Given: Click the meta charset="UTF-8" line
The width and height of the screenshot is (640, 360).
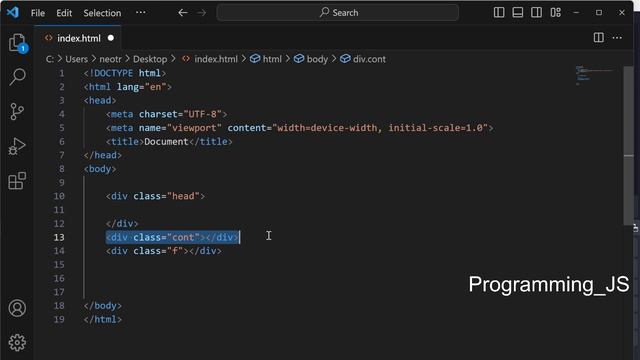Looking at the screenshot, I should [167, 114].
